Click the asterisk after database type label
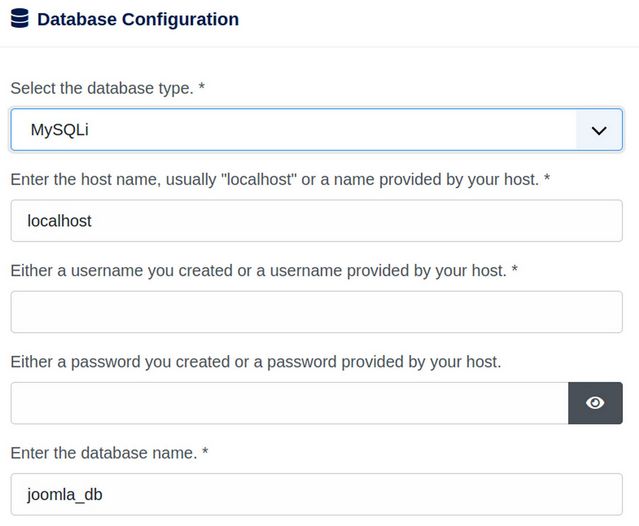639x526 pixels. tap(202, 88)
